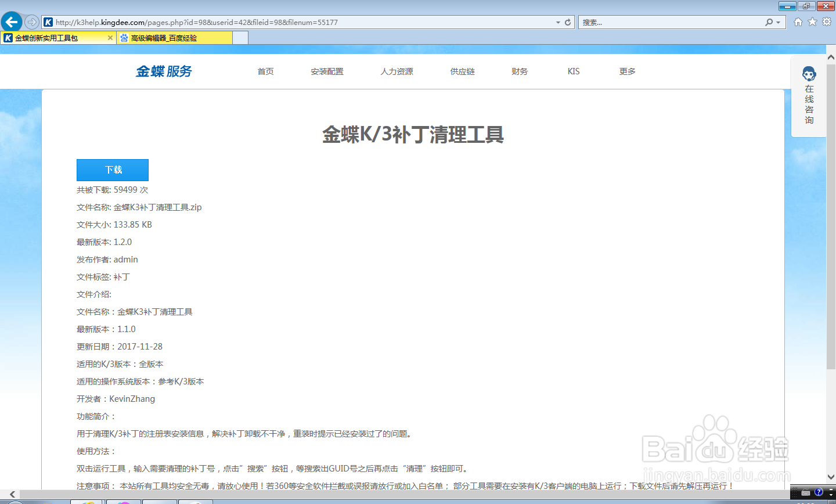Click the 适用的操作系统版本：参考K/3版本 line

pyautogui.click(x=140, y=381)
